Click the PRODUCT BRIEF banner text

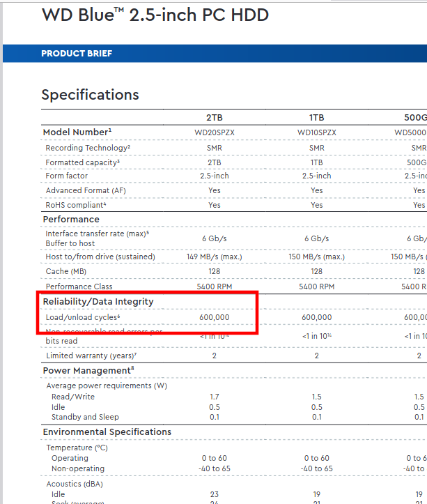tap(77, 54)
